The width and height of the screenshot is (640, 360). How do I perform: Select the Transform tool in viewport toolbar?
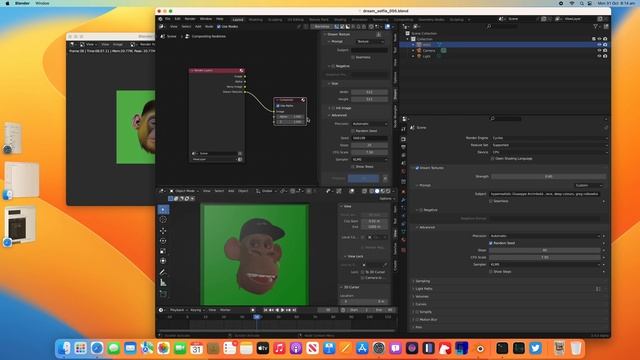[163, 261]
